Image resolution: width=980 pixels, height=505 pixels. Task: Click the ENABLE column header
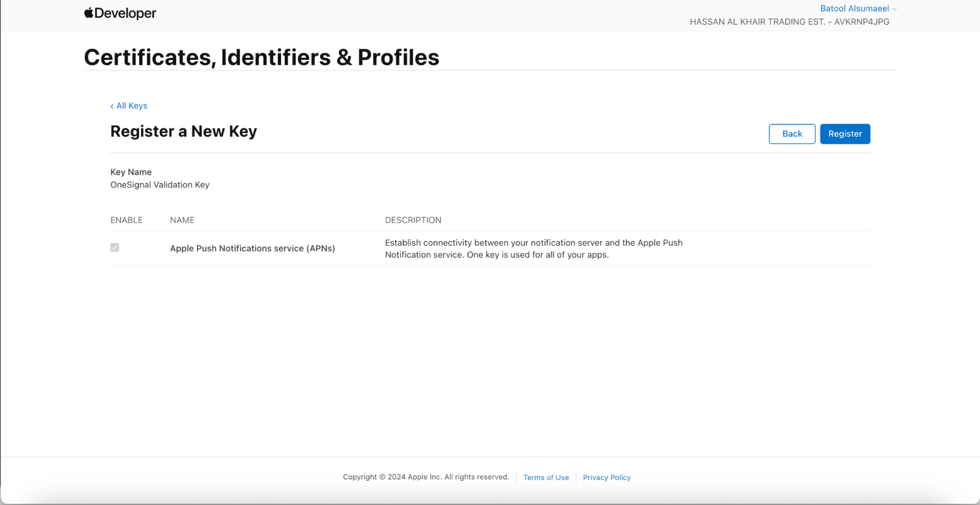126,220
